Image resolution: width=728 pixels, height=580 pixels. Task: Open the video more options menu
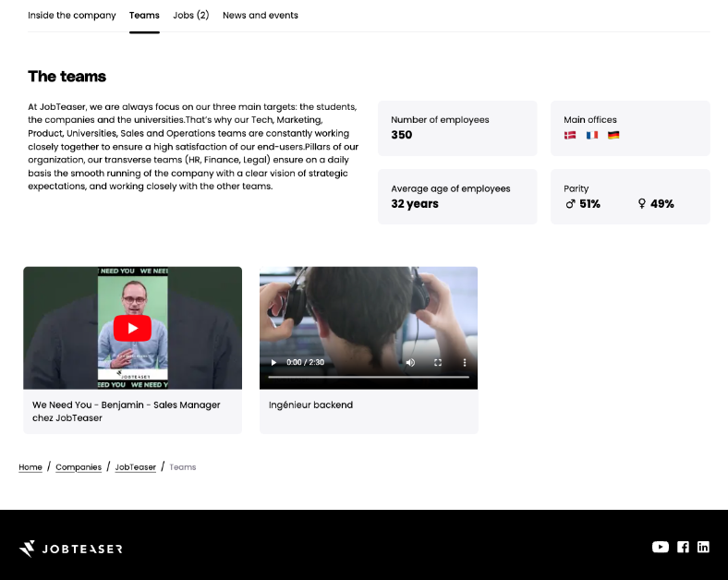[465, 362]
